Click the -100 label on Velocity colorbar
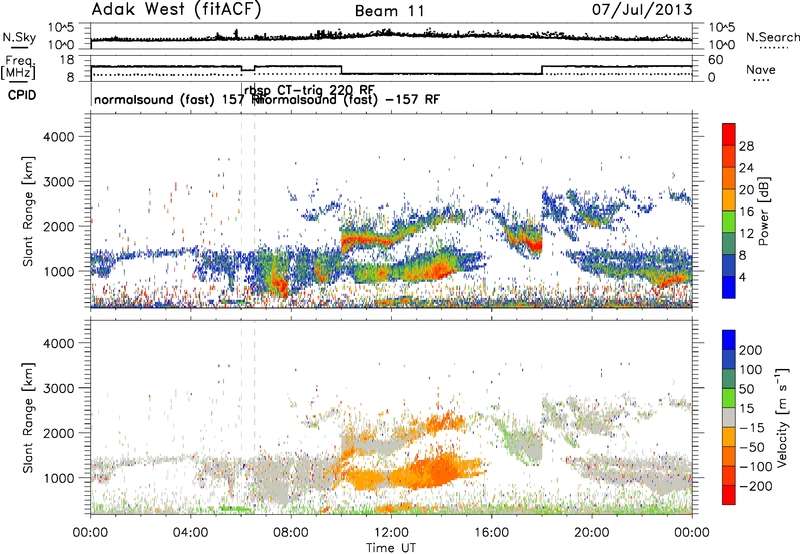The height and width of the screenshot is (554, 800). (x=754, y=467)
